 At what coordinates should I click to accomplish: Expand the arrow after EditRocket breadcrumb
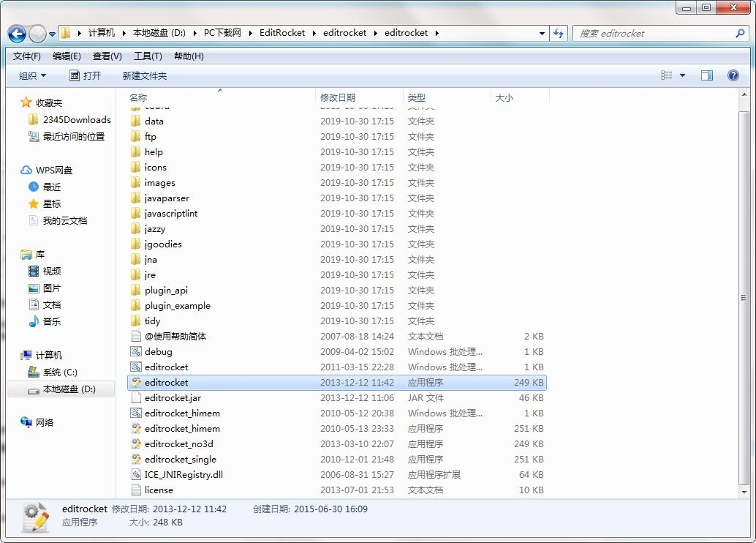click(x=314, y=34)
